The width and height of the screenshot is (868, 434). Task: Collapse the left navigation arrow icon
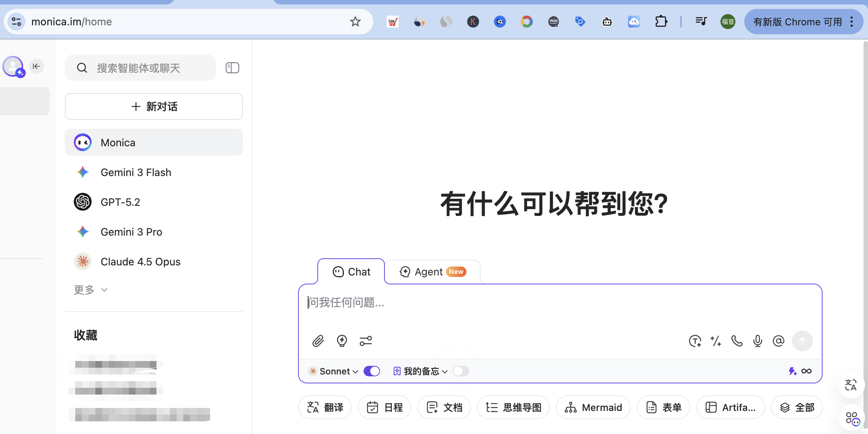(x=36, y=66)
